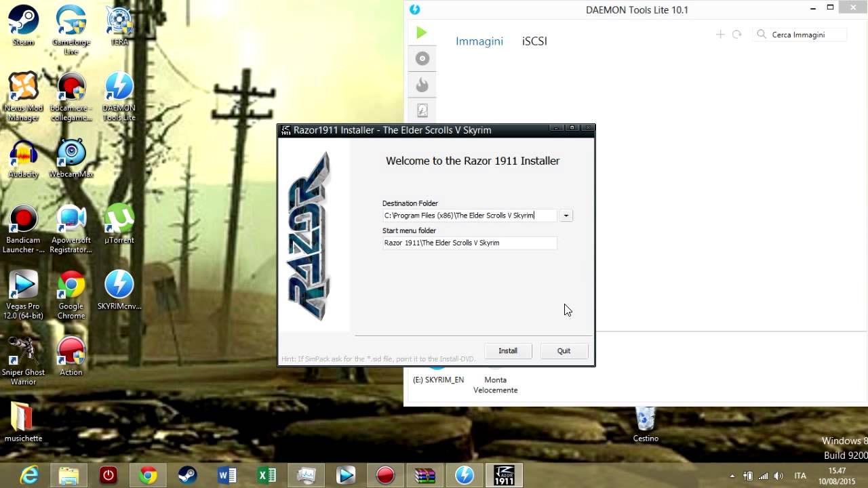
Task: Open Bandicam Launcher desktop icon
Action: [x=23, y=230]
